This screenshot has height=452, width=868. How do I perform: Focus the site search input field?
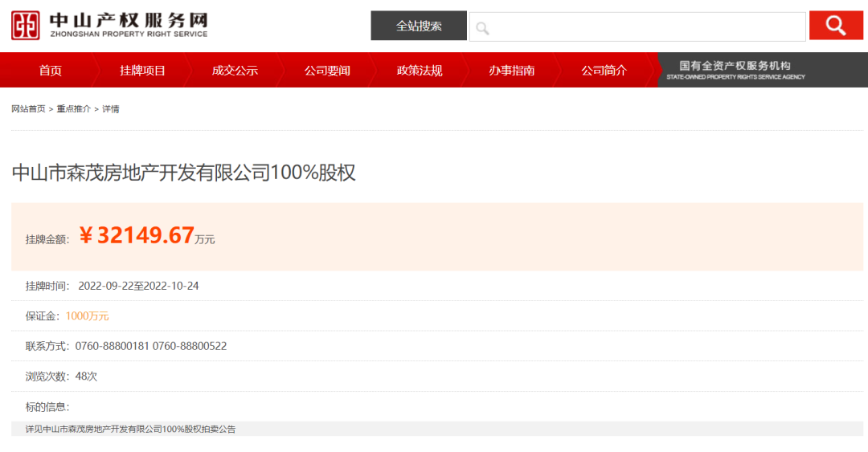(637, 26)
